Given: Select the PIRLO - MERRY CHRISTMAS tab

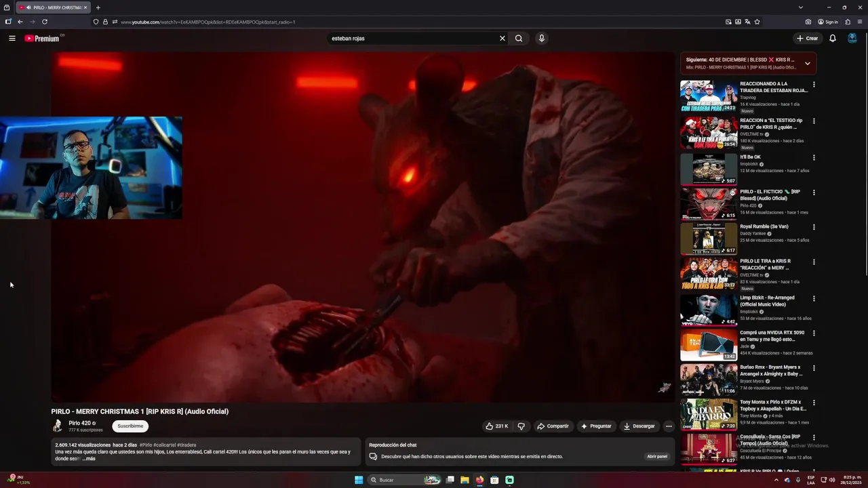Looking at the screenshot, I should click(x=52, y=7).
